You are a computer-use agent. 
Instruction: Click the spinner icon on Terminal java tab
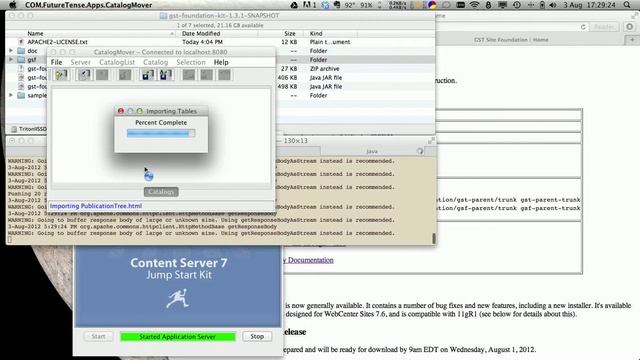[420, 151]
